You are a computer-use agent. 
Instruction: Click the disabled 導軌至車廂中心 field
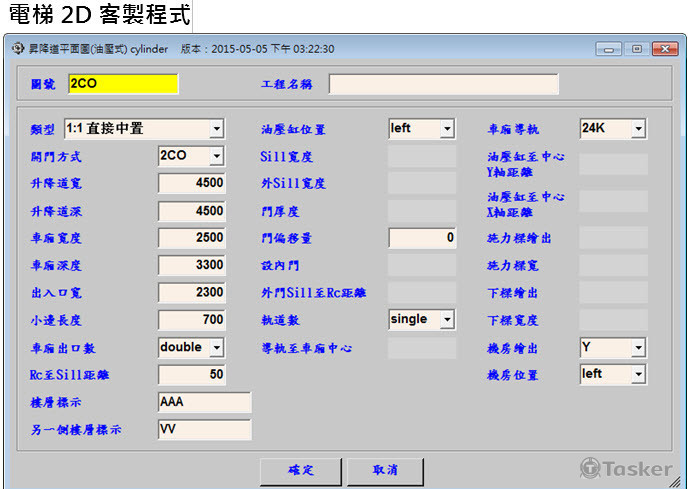coord(422,348)
